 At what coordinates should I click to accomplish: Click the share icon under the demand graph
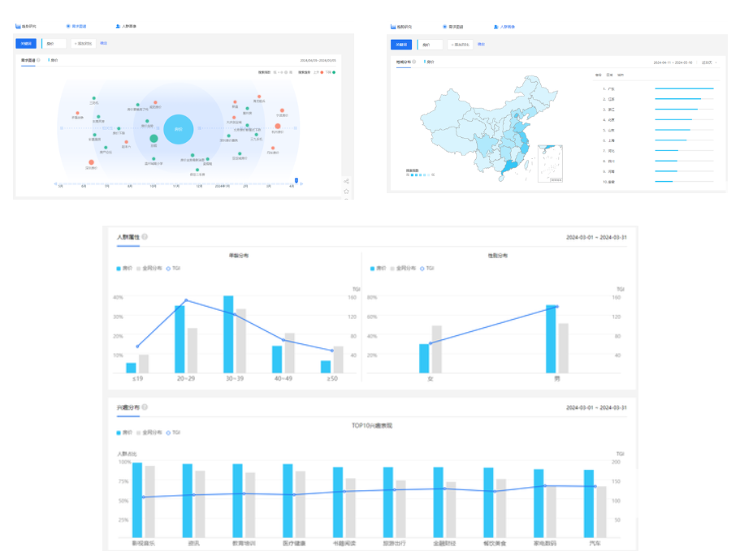(347, 180)
